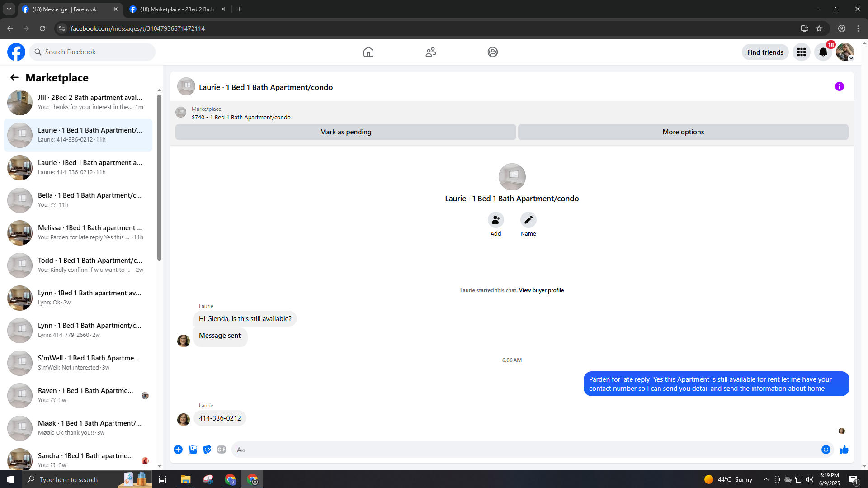This screenshot has height=488, width=868.
Task: Open the Friends icon in top navigation
Action: tap(431, 52)
